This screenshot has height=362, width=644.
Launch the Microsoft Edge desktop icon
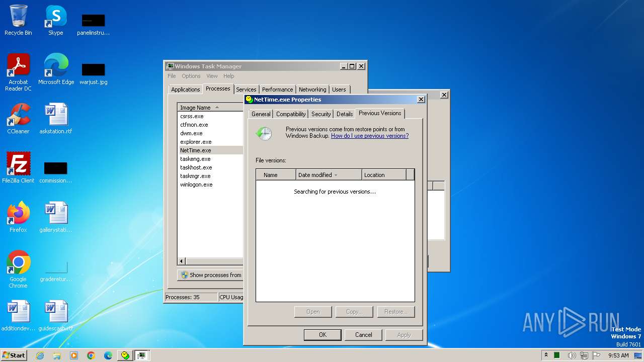pos(56,69)
